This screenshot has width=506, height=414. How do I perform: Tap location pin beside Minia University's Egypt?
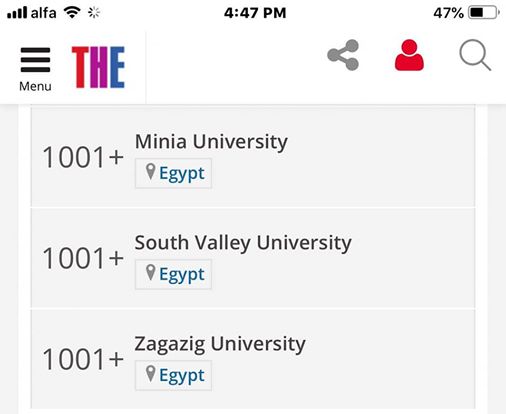pyautogui.click(x=151, y=172)
